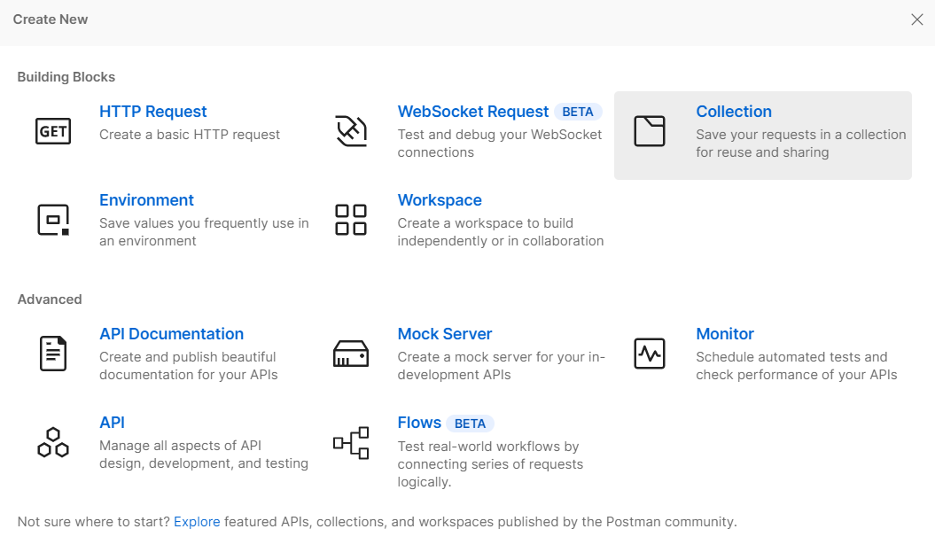
Task: Open the HTTP Request title link
Action: click(x=152, y=112)
